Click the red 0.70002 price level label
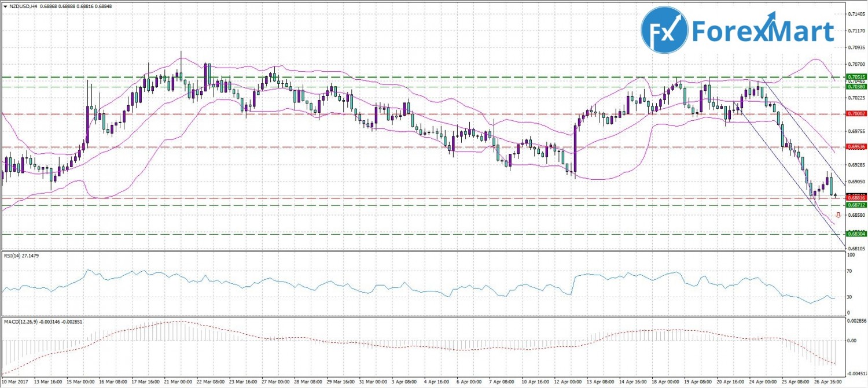The width and height of the screenshot is (868, 388). pos(856,114)
